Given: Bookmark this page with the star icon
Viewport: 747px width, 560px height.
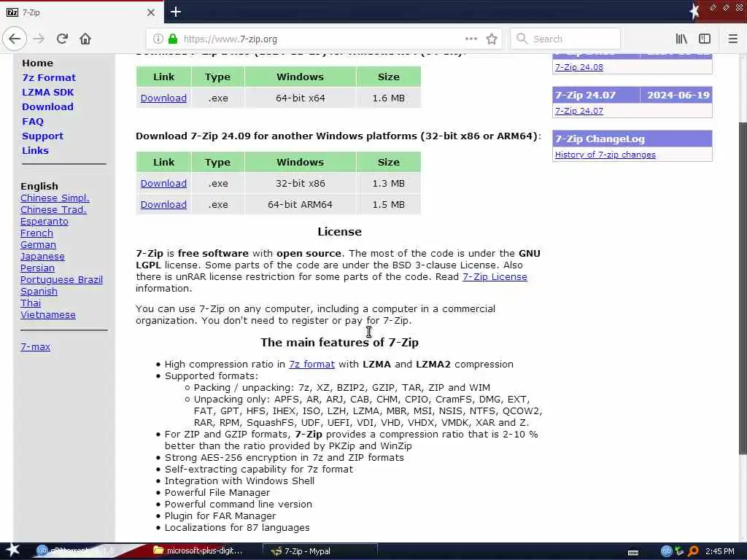Looking at the screenshot, I should pyautogui.click(x=492, y=39).
